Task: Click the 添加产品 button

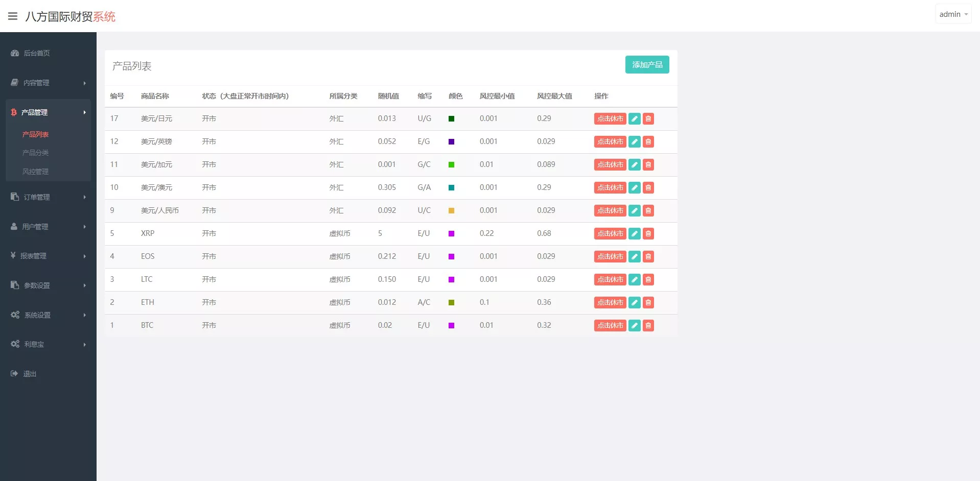Action: 647,65
